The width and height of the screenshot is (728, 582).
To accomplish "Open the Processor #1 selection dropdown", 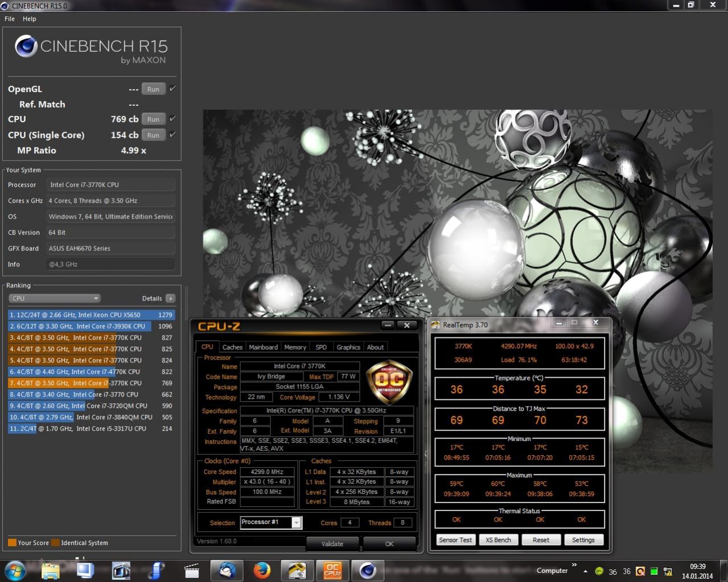I will tap(271, 522).
